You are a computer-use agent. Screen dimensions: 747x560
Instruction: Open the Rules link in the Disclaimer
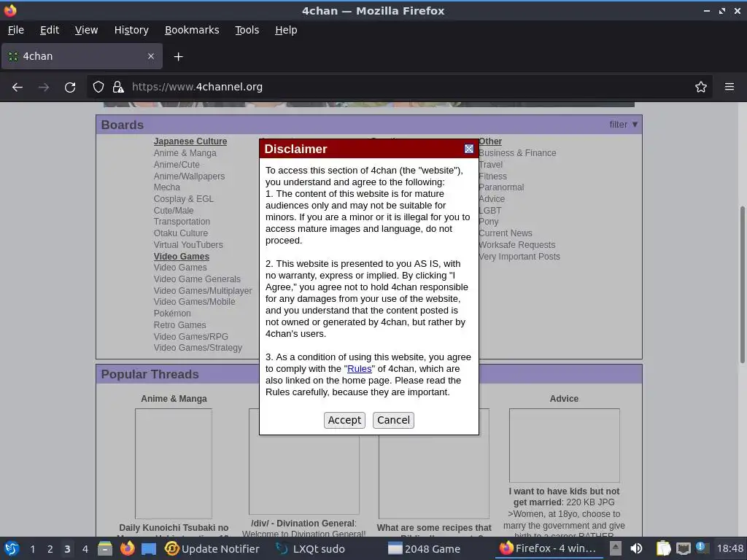point(359,368)
